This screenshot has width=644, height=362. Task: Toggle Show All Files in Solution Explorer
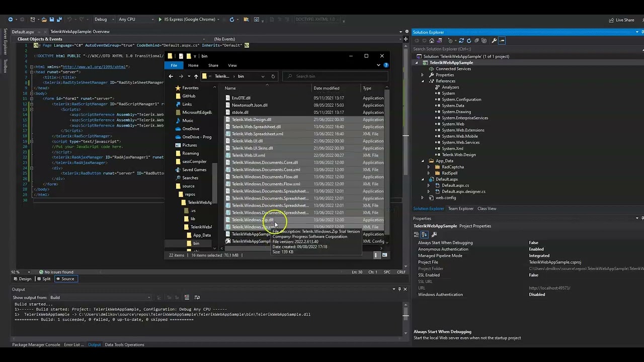click(x=484, y=41)
